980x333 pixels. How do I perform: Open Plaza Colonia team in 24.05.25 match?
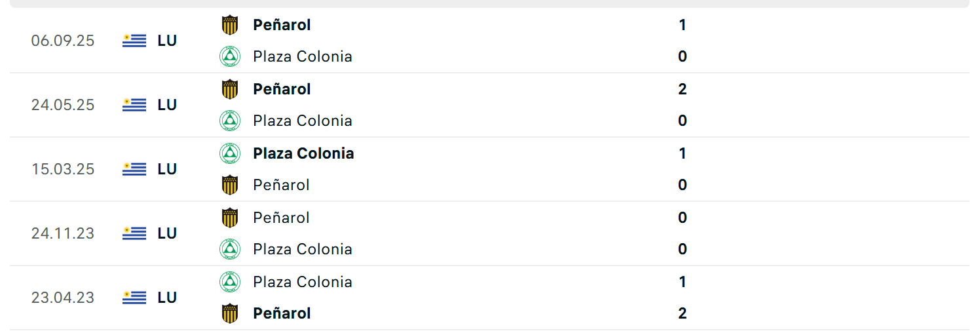[303, 121]
